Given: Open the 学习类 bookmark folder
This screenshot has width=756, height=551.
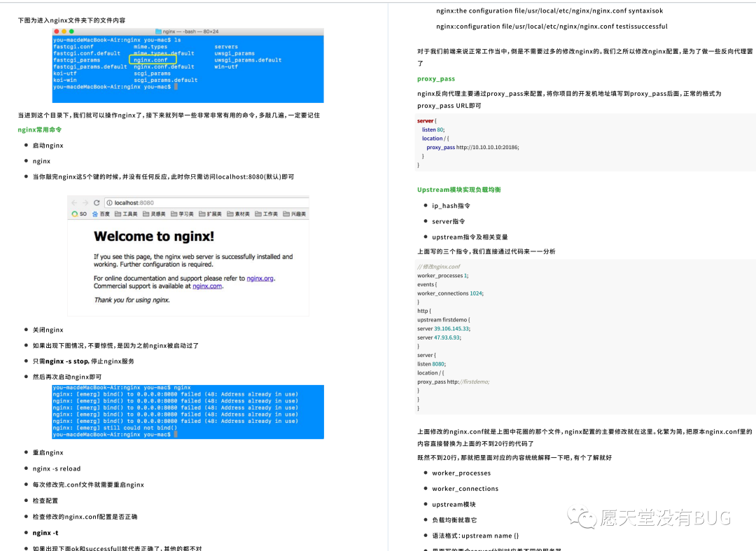Looking at the screenshot, I should (x=182, y=214).
